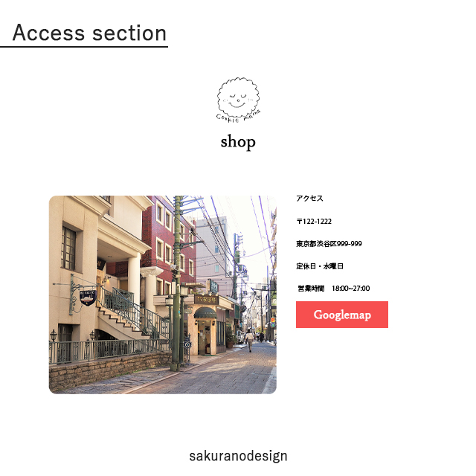Click the underline beneath Access section heading
This screenshot has height=476, width=476.
coord(84,47)
